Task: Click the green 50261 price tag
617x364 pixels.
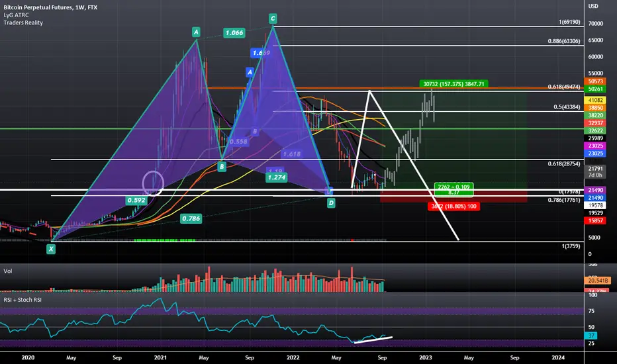Action: (x=595, y=89)
